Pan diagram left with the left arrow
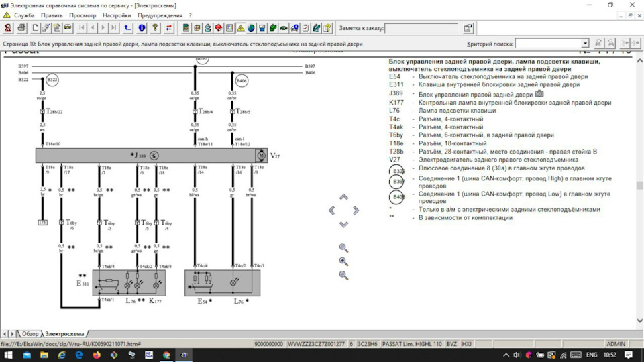 pos(332,210)
